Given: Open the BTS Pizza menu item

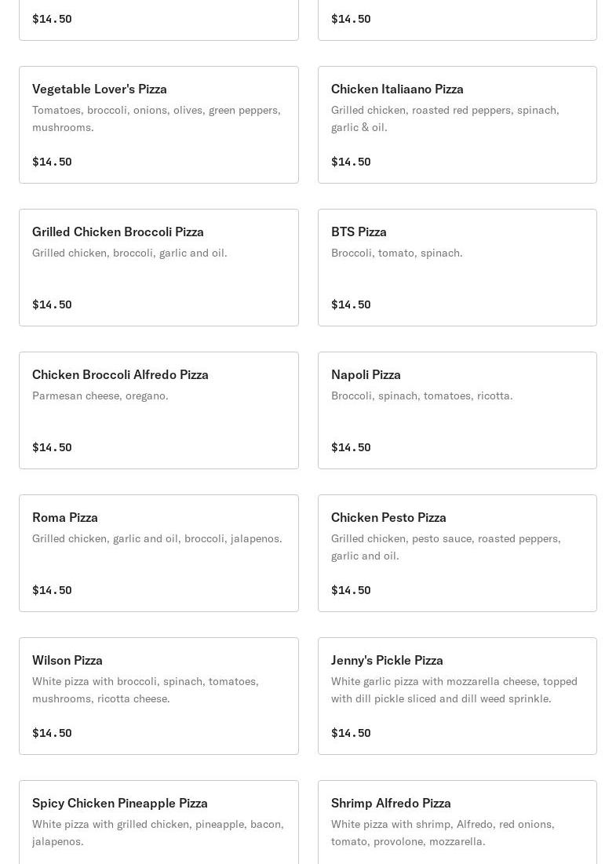Looking at the screenshot, I should tap(457, 268).
